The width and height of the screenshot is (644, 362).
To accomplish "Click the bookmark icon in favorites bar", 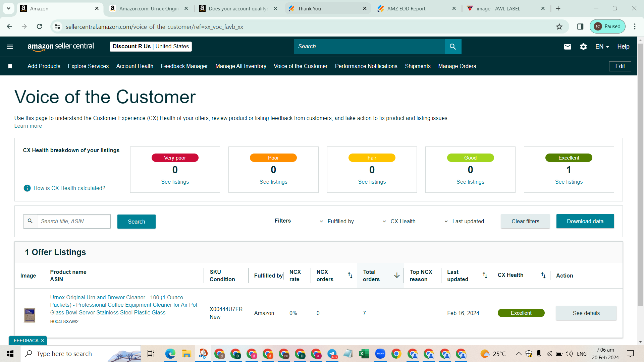I will coord(10,66).
